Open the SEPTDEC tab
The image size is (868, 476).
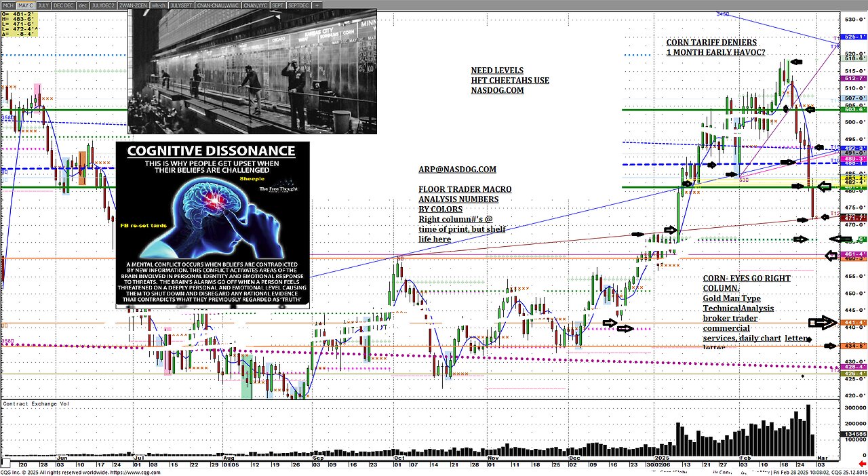[x=299, y=5]
